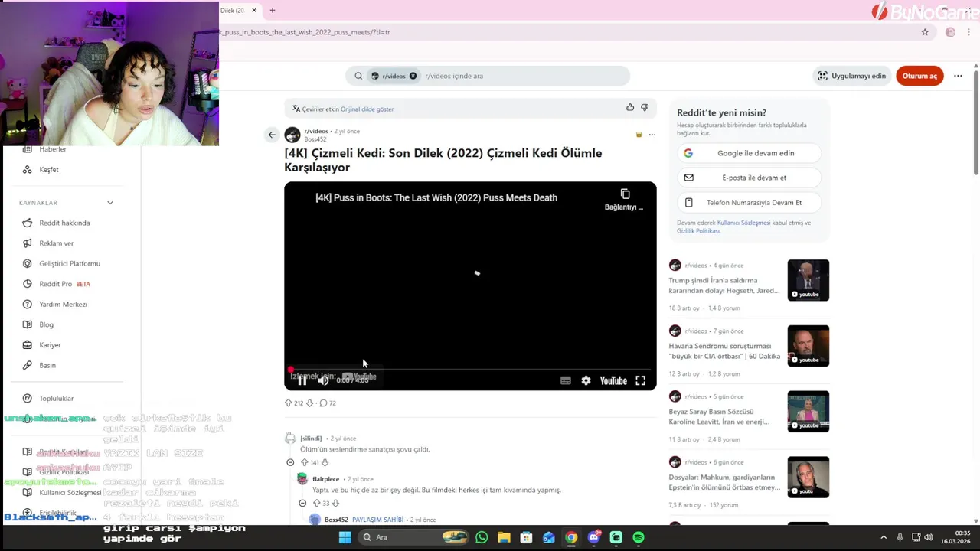Viewport: 980px width, 551px height.
Task: Open Spotify from the taskbar
Action: pos(639,537)
